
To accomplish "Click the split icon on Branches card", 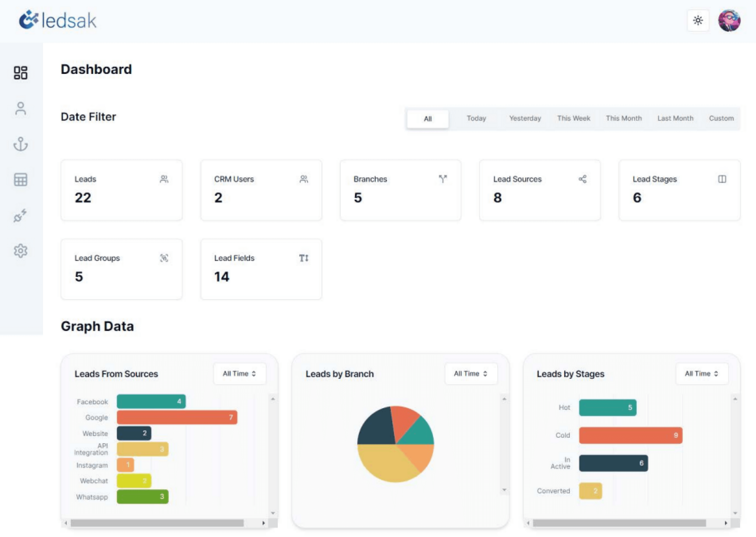I will [443, 179].
